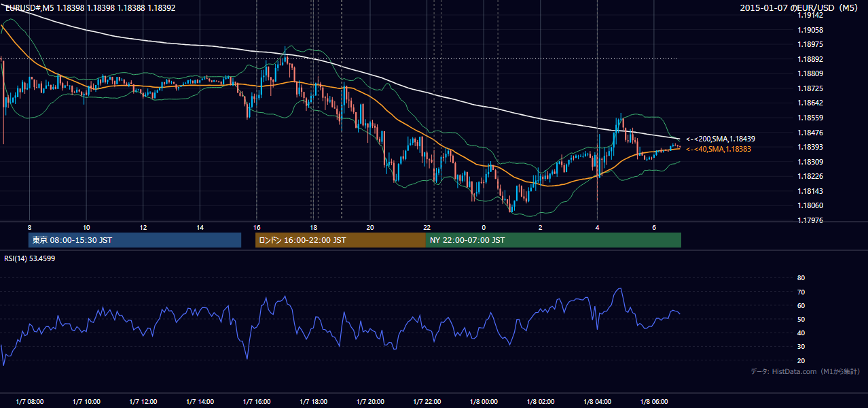This screenshot has height=408, width=868.
Task: Click the Tokyo 08:00-15:30 JST session bar
Action: pos(135,240)
